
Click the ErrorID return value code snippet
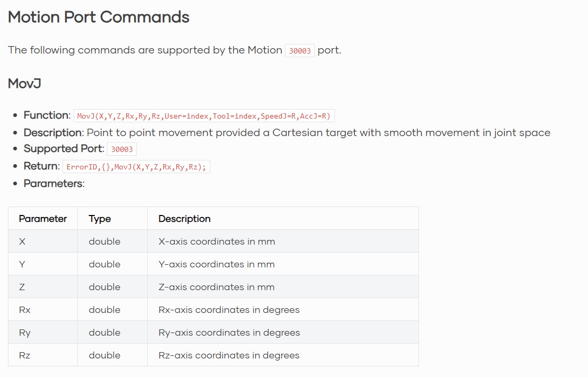136,167
